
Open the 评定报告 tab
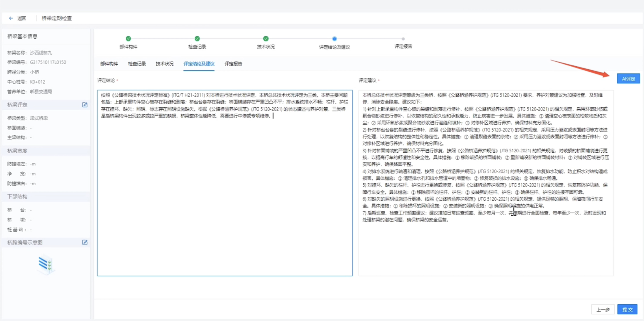[x=233, y=64]
